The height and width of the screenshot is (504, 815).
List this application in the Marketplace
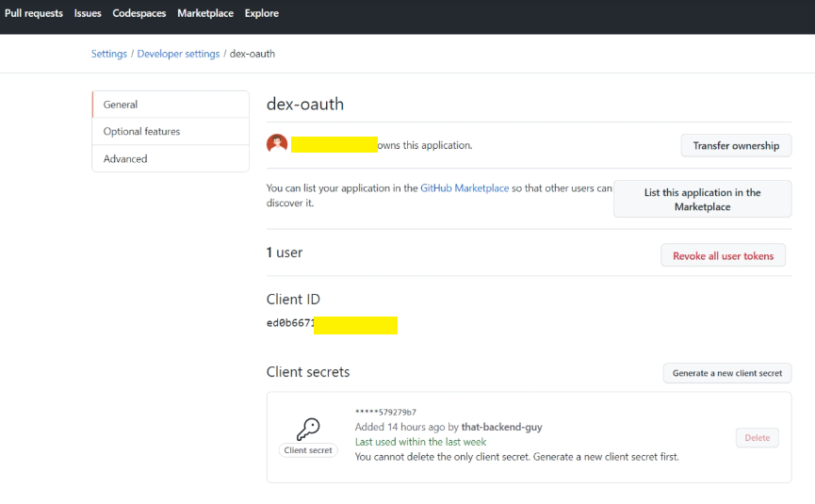coord(702,199)
